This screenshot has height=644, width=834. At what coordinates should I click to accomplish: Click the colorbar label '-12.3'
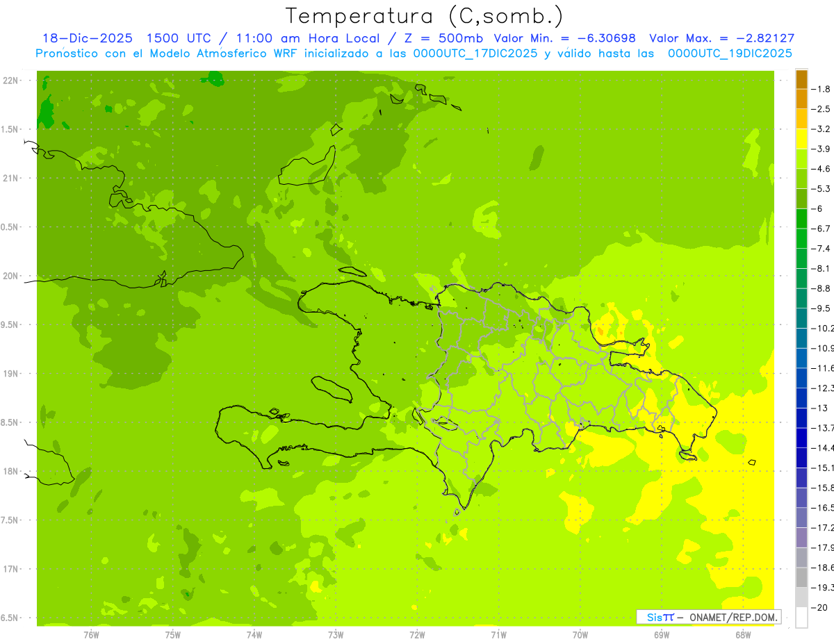(x=822, y=388)
